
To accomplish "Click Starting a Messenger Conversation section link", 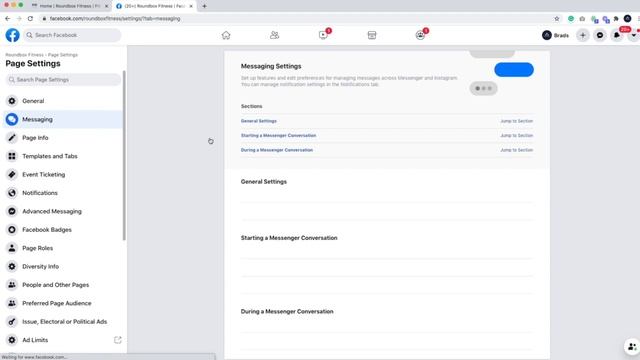I will [278, 135].
